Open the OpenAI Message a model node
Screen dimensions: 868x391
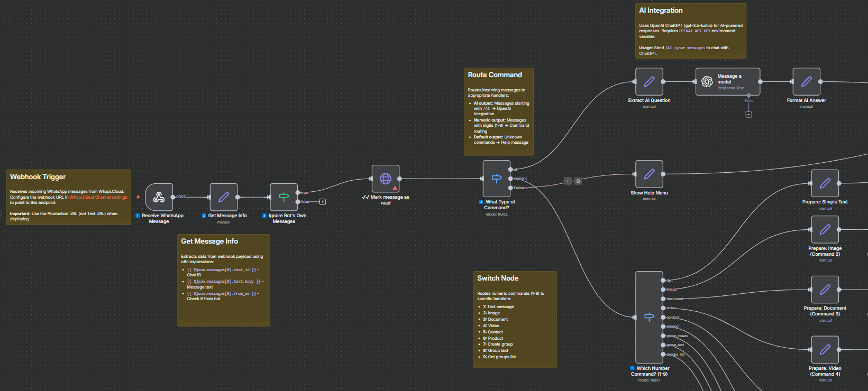727,81
